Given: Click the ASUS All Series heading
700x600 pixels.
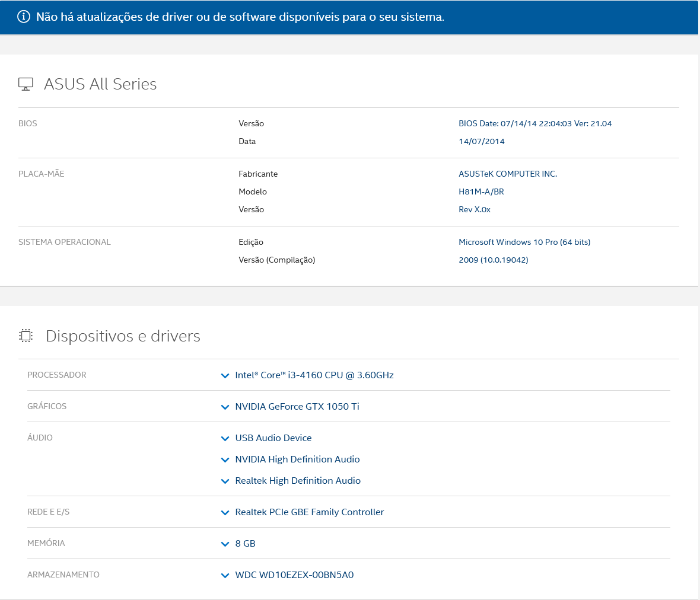Looking at the screenshot, I should pos(100,84).
